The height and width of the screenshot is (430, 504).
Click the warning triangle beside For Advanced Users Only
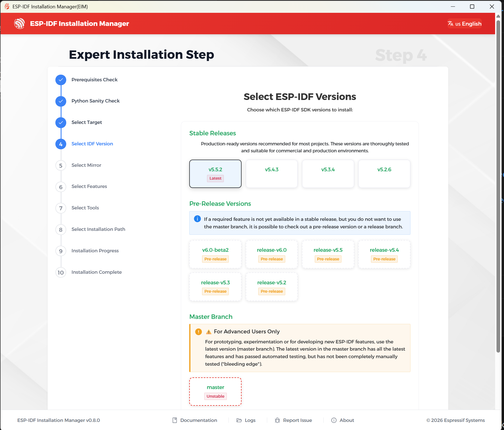209,332
